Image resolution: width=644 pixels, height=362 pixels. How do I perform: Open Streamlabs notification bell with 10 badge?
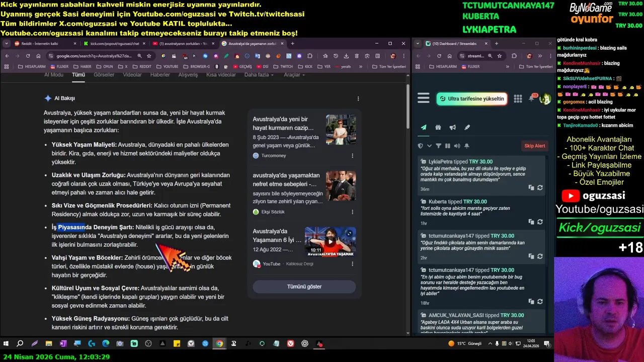tap(532, 98)
